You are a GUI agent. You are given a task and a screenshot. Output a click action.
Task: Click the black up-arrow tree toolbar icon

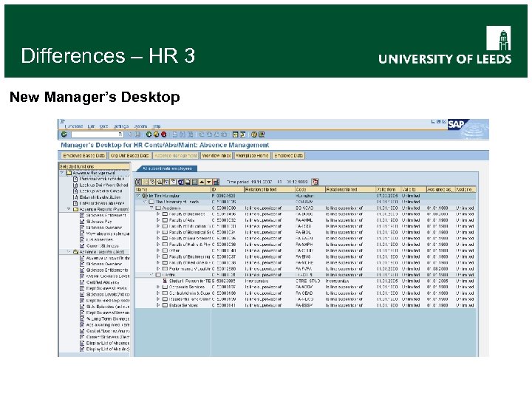[x=202, y=182]
